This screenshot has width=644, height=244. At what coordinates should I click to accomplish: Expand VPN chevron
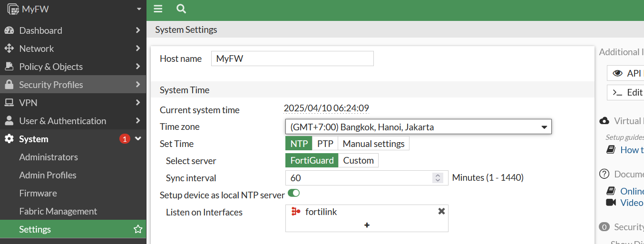pyautogui.click(x=138, y=103)
